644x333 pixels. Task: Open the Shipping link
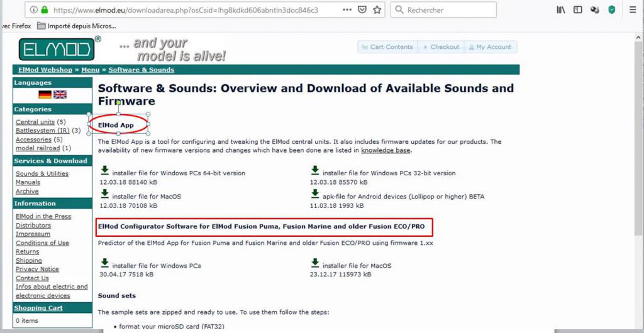coord(29,261)
